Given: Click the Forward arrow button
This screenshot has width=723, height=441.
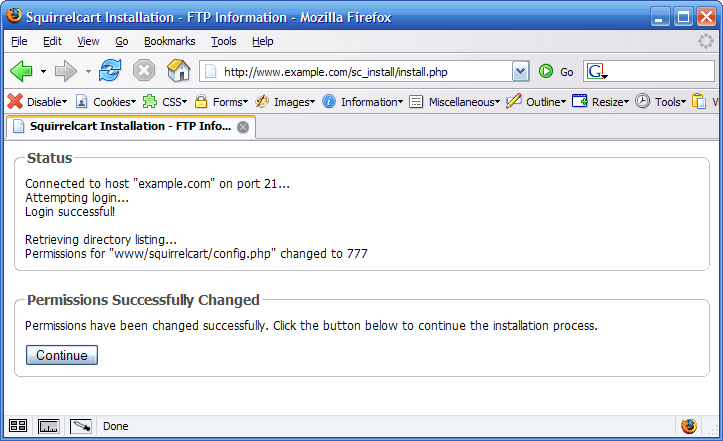Looking at the screenshot, I should (66, 71).
